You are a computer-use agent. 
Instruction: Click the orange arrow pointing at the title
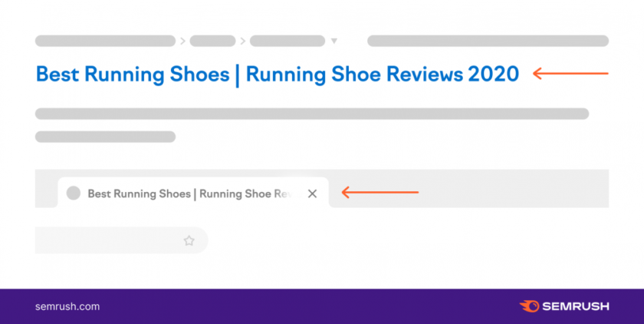click(570, 74)
